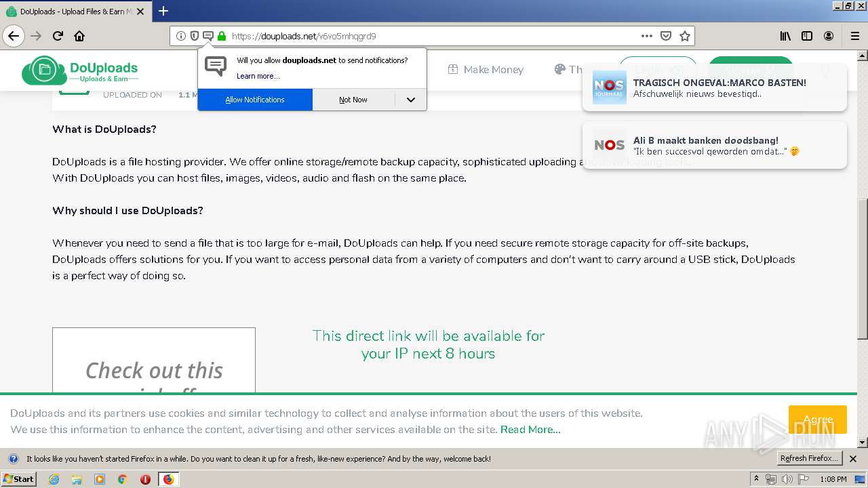The height and width of the screenshot is (488, 868).
Task: Show hidden system tray icons
Action: 756,479
